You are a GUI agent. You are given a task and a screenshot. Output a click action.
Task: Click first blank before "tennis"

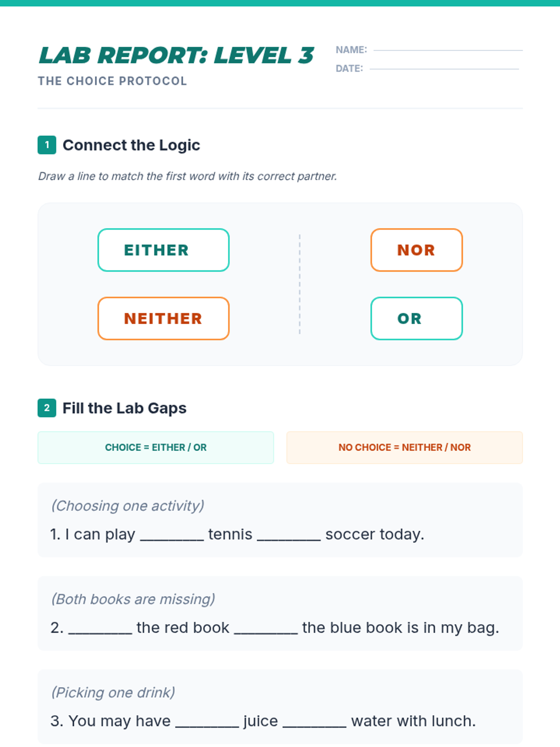point(172,535)
